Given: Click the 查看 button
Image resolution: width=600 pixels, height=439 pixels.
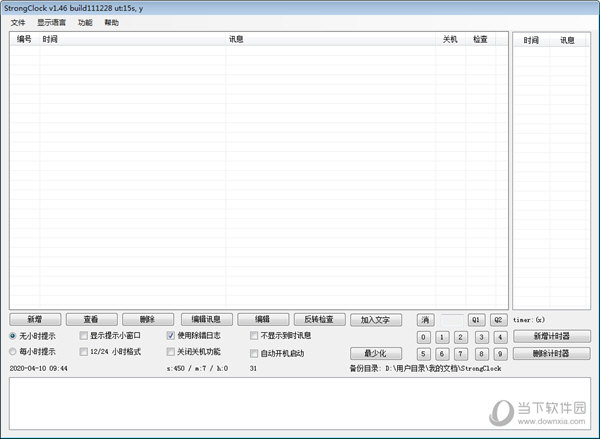Looking at the screenshot, I should coord(91,319).
